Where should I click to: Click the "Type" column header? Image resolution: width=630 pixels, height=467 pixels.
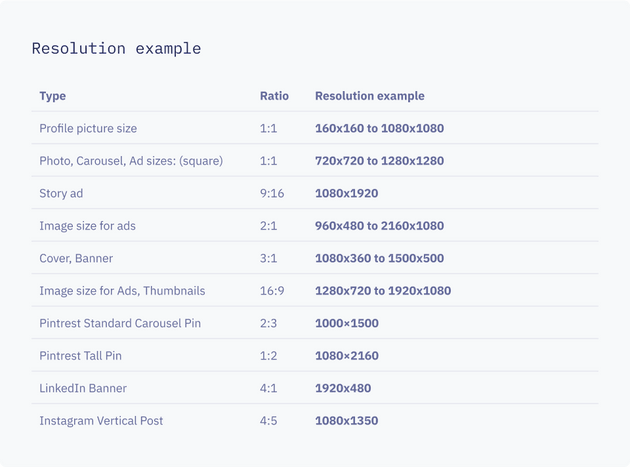click(x=53, y=96)
